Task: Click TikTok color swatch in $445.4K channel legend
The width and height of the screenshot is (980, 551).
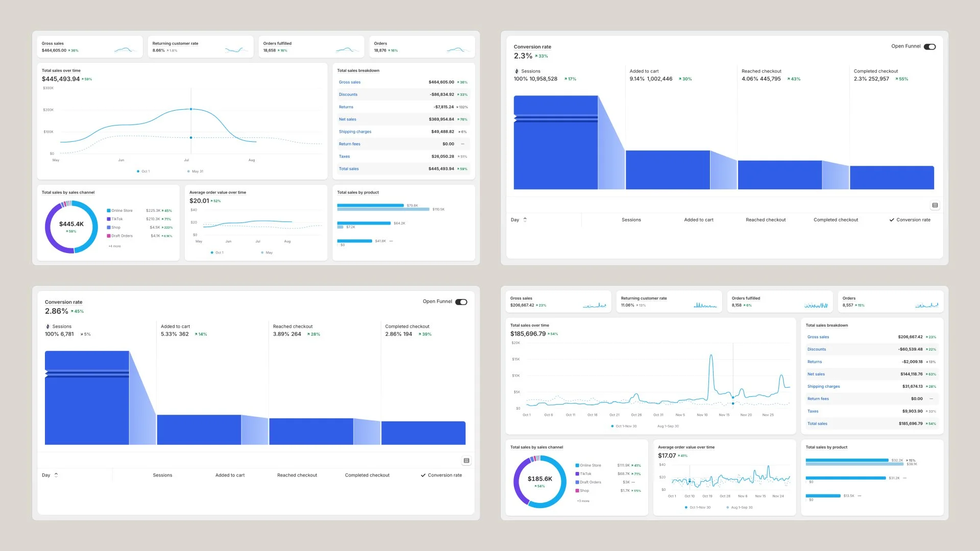Action: pyautogui.click(x=109, y=219)
